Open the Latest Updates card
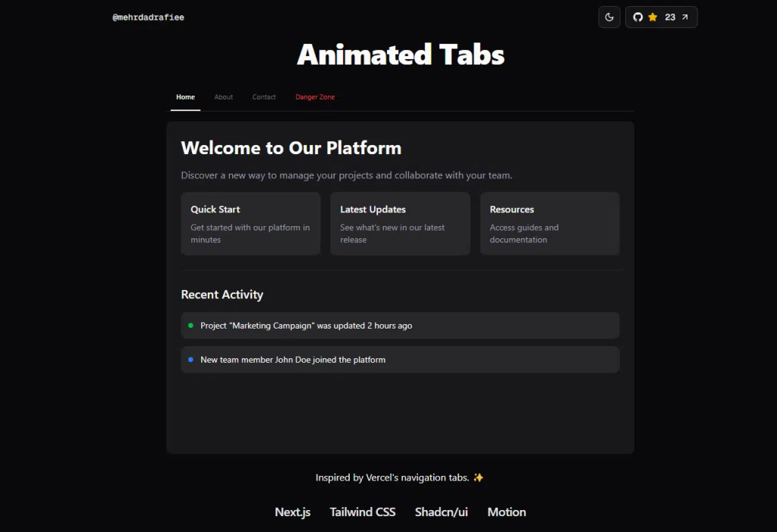777x532 pixels. [401, 224]
